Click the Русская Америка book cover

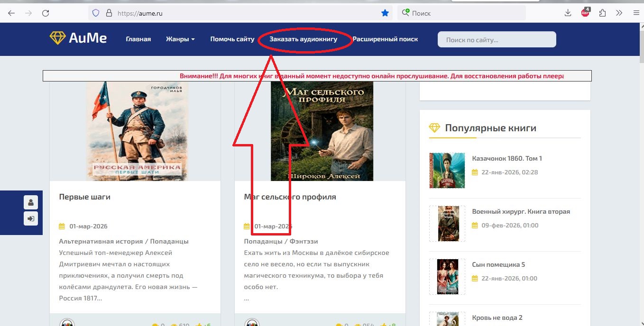(x=137, y=131)
